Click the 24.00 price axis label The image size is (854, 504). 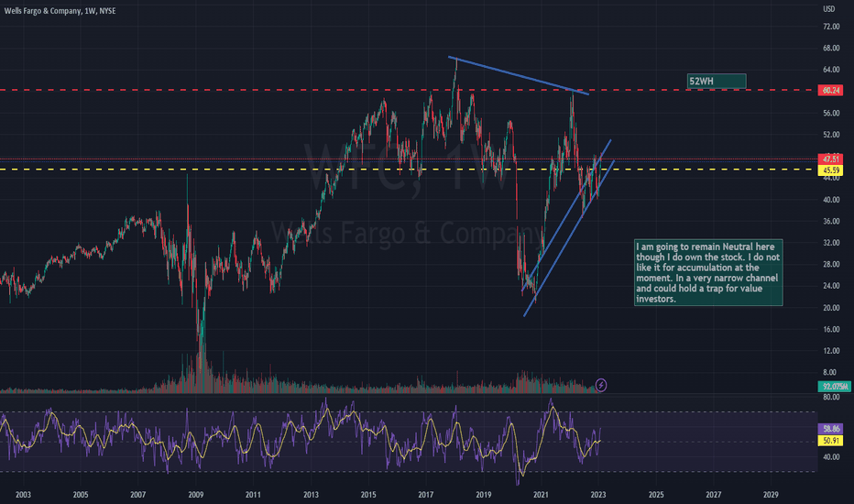click(831, 286)
